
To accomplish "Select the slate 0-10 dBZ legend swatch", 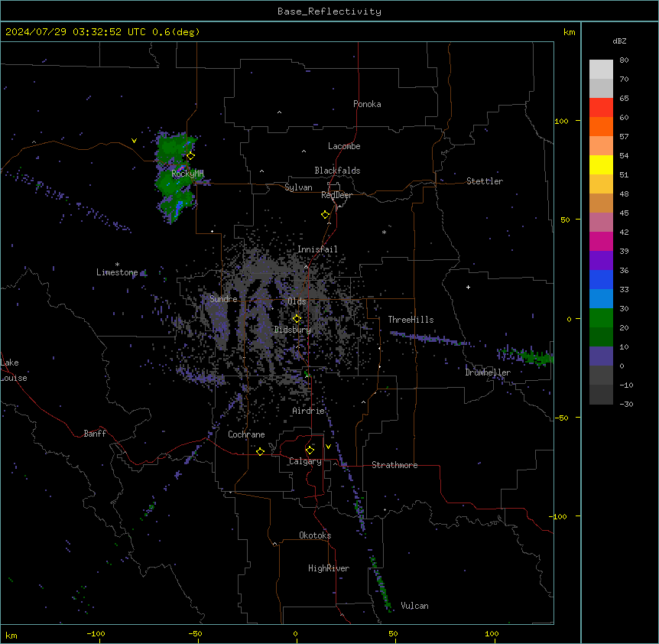I will (601, 356).
